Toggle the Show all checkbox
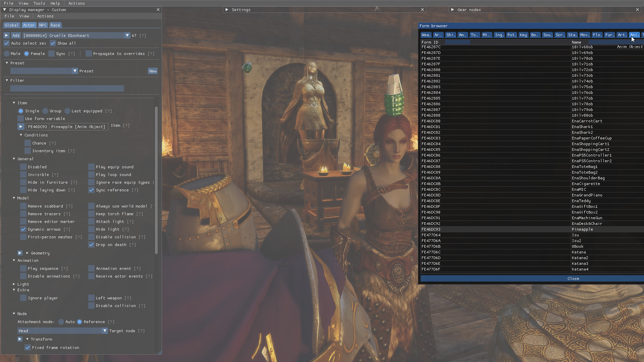Screen dimensions: 644x362 (x=53, y=43)
